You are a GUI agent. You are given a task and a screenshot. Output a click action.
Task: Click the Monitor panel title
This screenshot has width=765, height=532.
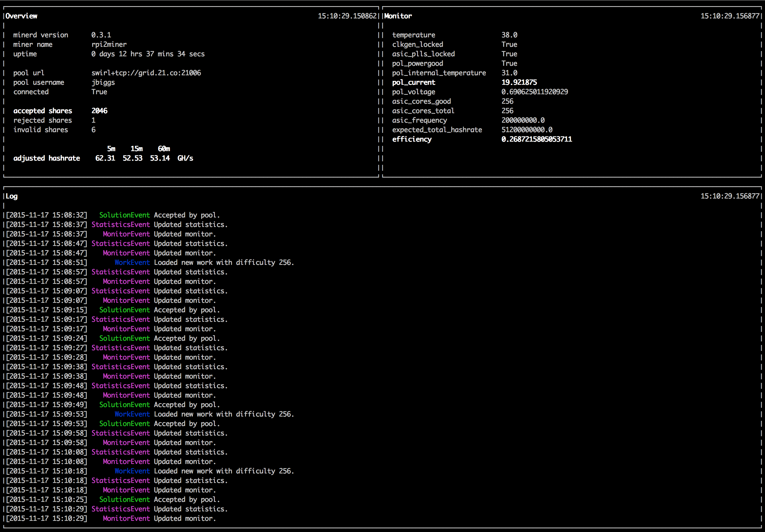click(398, 16)
